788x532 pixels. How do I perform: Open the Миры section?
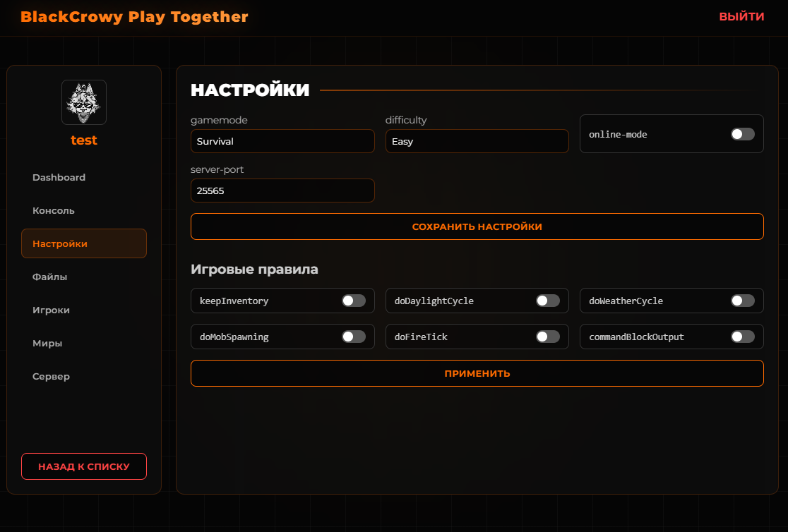pos(47,344)
